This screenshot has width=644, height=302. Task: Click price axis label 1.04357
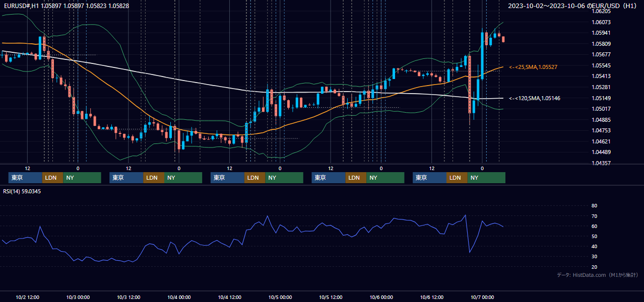click(601, 164)
